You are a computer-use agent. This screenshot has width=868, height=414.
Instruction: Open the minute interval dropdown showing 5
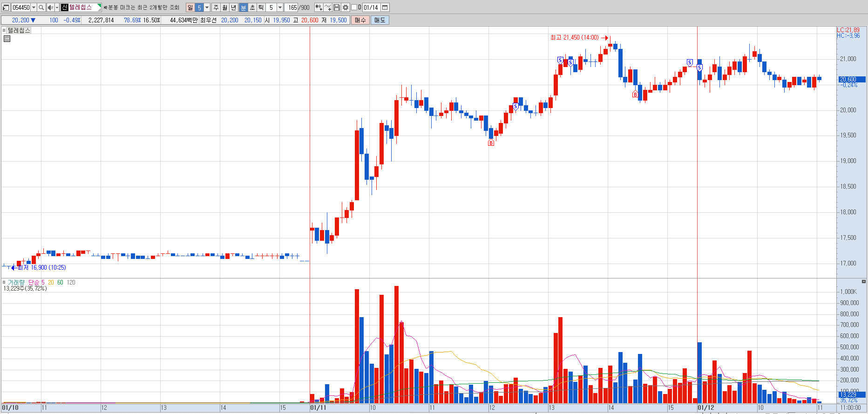pyautogui.click(x=280, y=7)
